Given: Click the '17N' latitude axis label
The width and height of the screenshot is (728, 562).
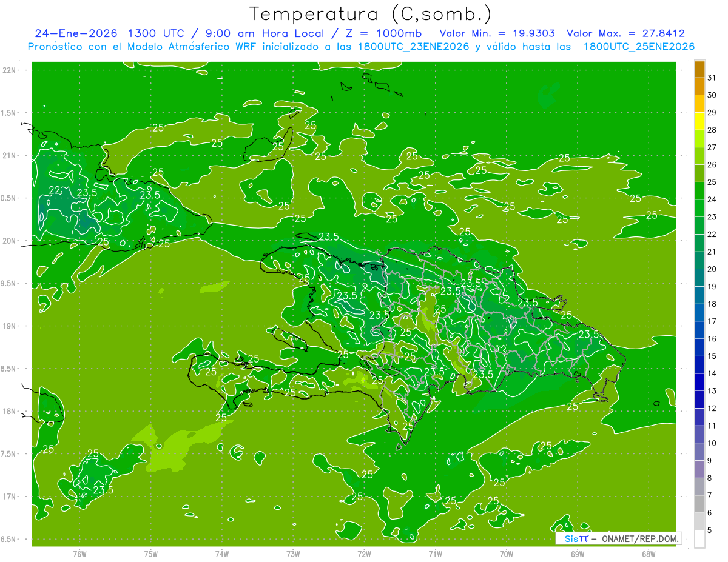Looking at the screenshot, I should pyautogui.click(x=10, y=497).
